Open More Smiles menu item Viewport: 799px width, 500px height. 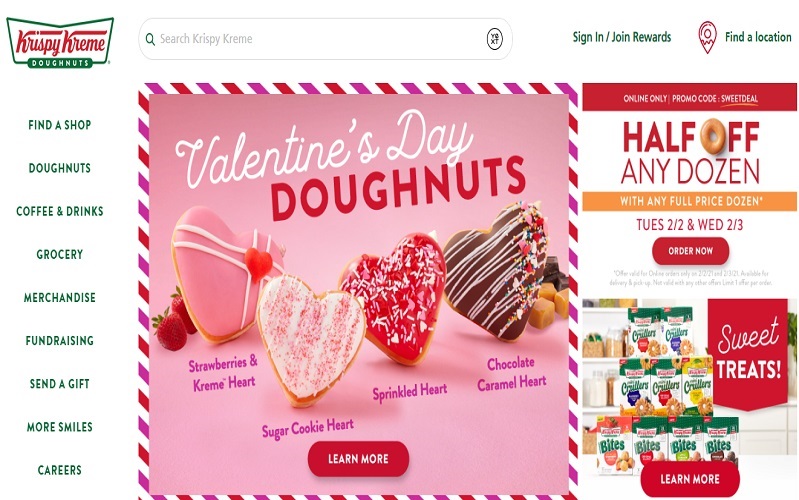[x=60, y=427]
